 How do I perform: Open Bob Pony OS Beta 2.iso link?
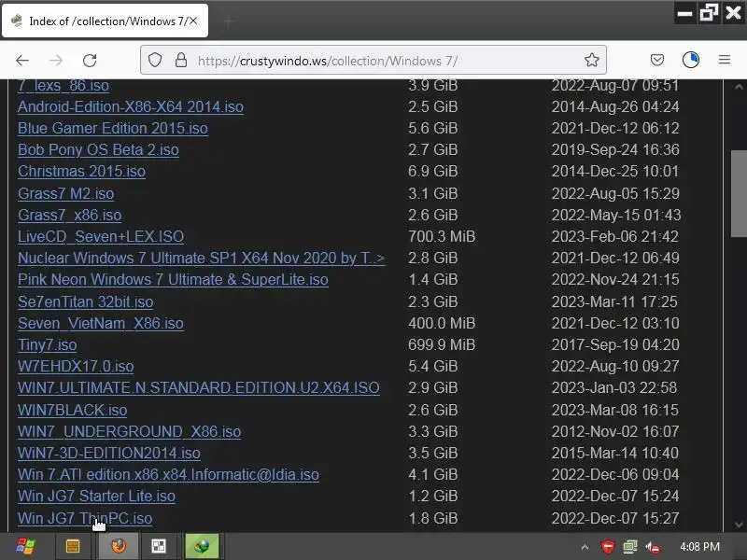click(98, 149)
